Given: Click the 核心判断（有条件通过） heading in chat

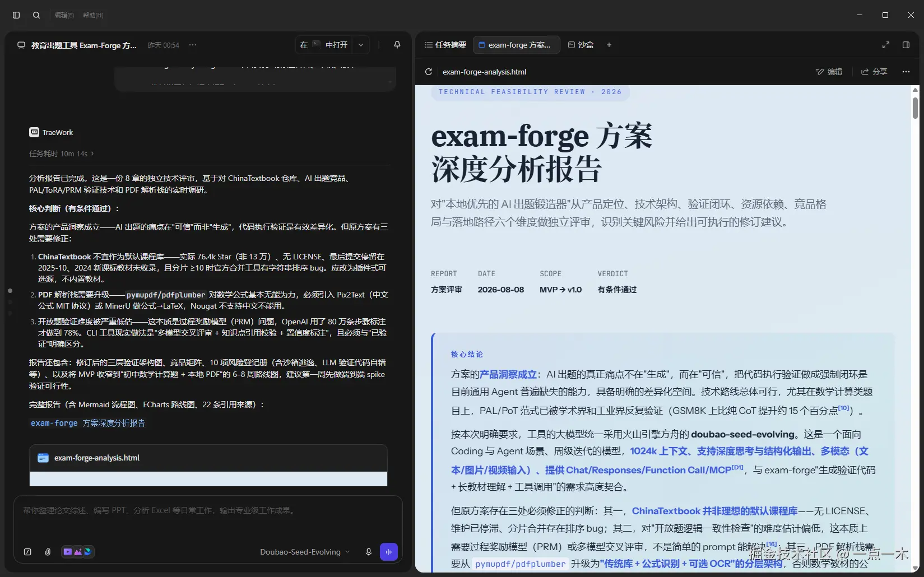Looking at the screenshot, I should coord(75,208).
